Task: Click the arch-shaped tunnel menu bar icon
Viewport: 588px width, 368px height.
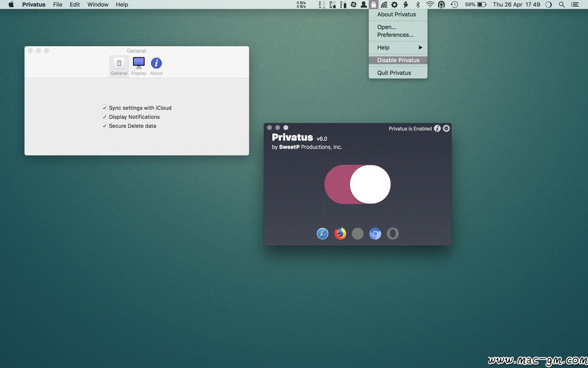Action: [441, 4]
